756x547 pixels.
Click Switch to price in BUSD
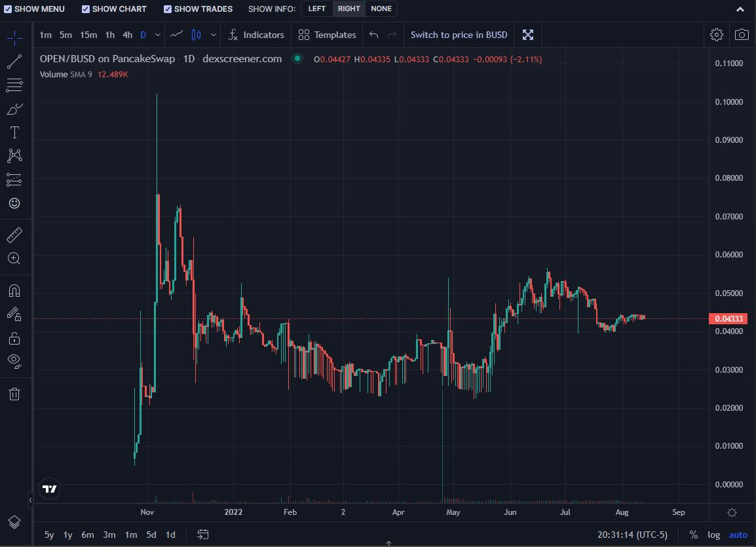(x=459, y=35)
